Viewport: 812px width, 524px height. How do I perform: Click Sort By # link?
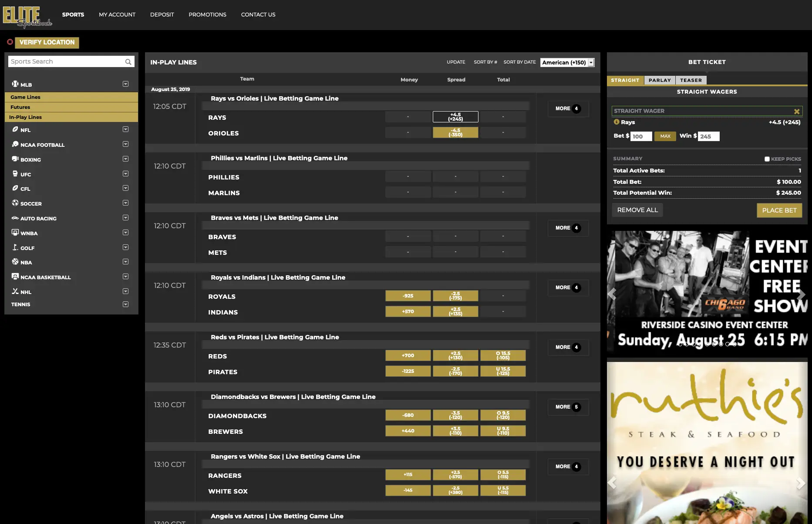tap(485, 62)
